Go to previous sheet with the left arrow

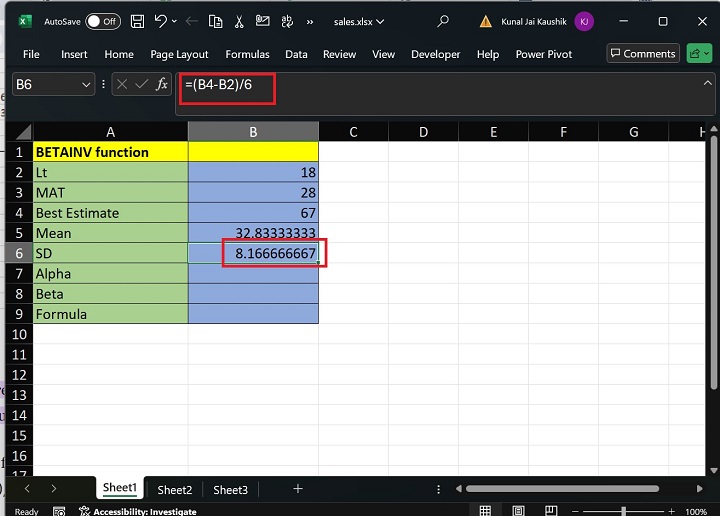tap(27, 488)
